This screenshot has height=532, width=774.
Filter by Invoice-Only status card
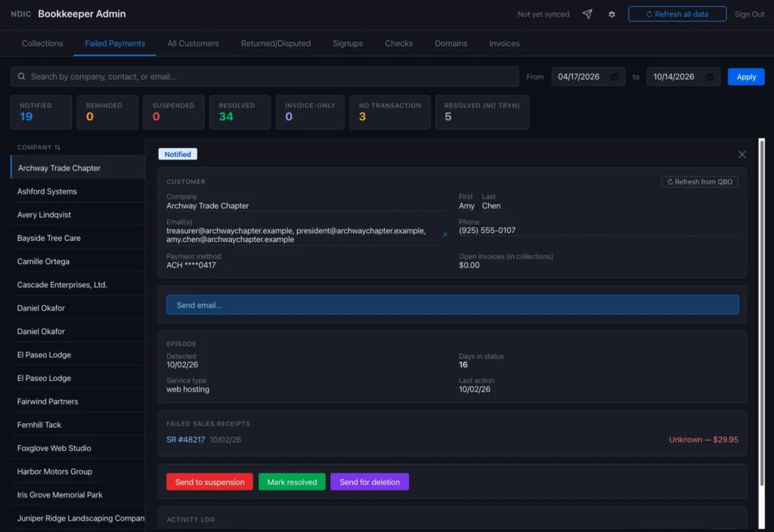click(x=310, y=112)
